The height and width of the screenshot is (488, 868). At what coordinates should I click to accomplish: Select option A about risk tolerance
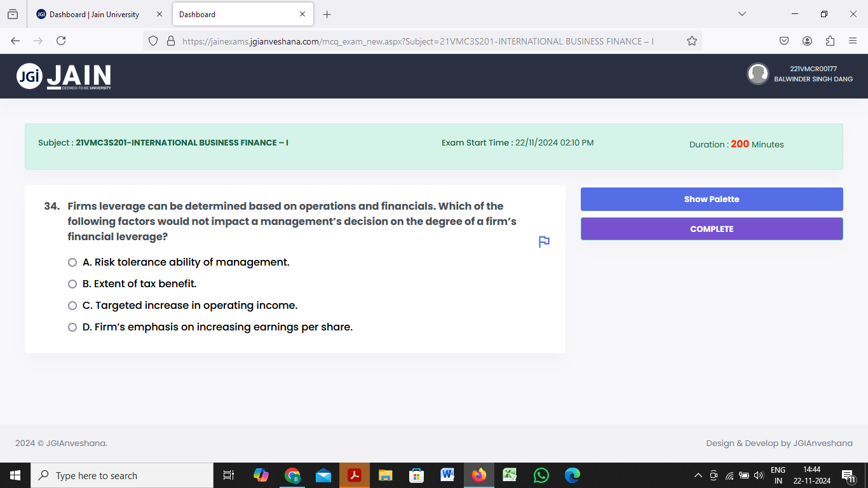tap(72, 262)
